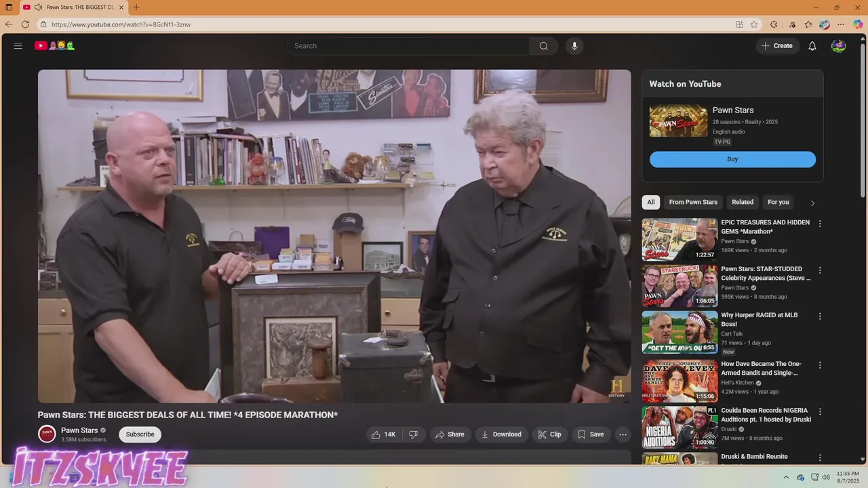Select the Related filter chip
The image size is (868, 488).
coord(743,202)
